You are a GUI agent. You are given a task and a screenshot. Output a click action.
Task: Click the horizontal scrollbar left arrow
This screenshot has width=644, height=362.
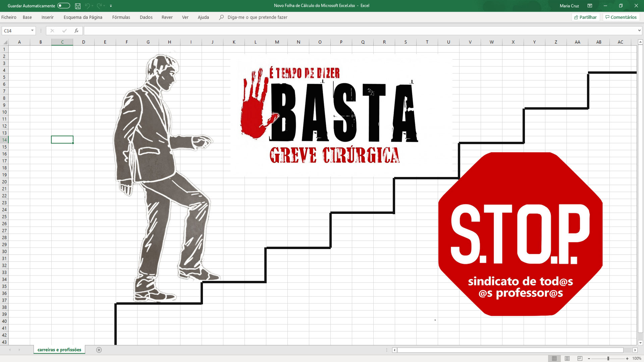coord(395,350)
